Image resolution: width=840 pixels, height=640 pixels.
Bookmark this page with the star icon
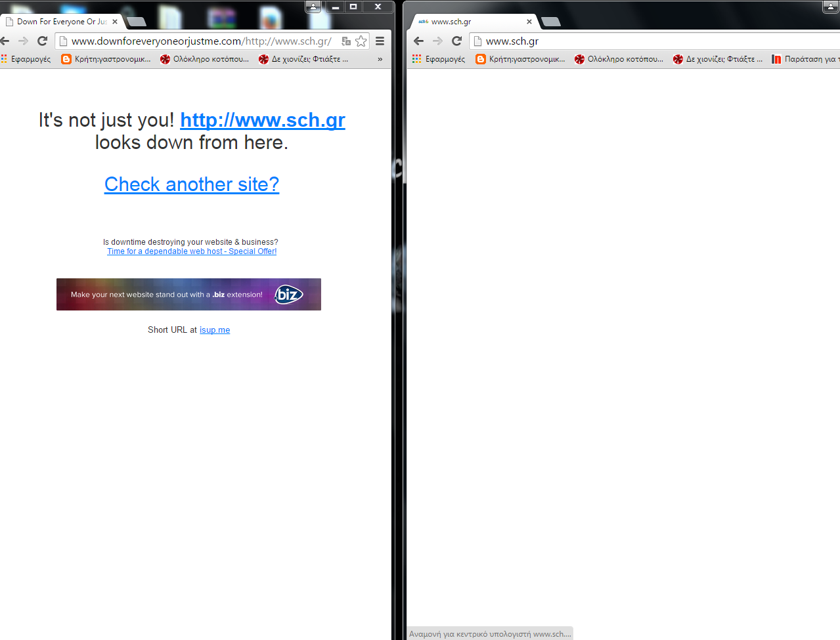click(361, 41)
